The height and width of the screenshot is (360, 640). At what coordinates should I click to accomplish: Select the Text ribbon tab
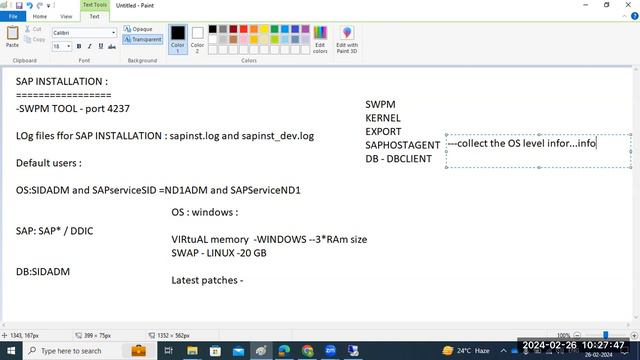click(x=94, y=16)
